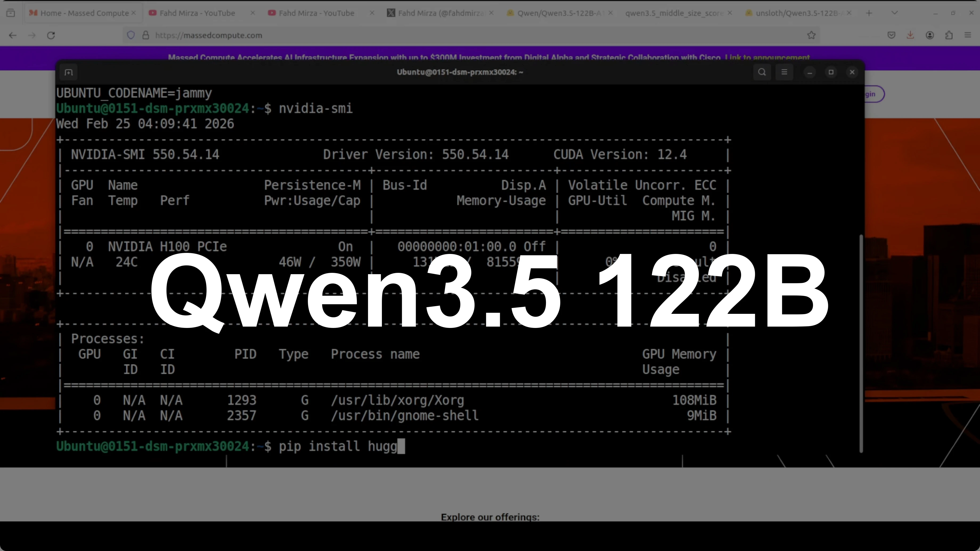
Task: Click the back navigation arrow
Action: 13,35
